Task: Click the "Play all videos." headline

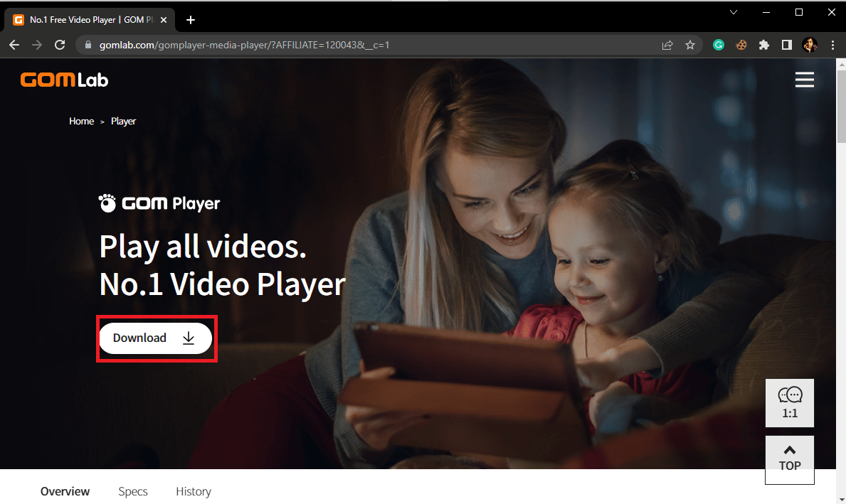Action: tap(203, 247)
